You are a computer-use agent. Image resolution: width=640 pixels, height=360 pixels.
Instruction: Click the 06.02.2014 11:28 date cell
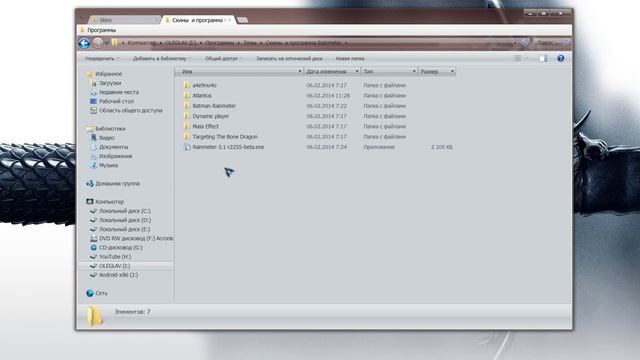pyautogui.click(x=328, y=96)
